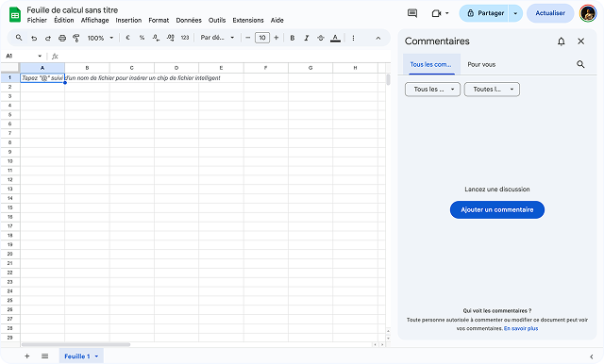The width and height of the screenshot is (604, 364).
Task: Open the Google Sheets home icon
Action: coord(15,15)
